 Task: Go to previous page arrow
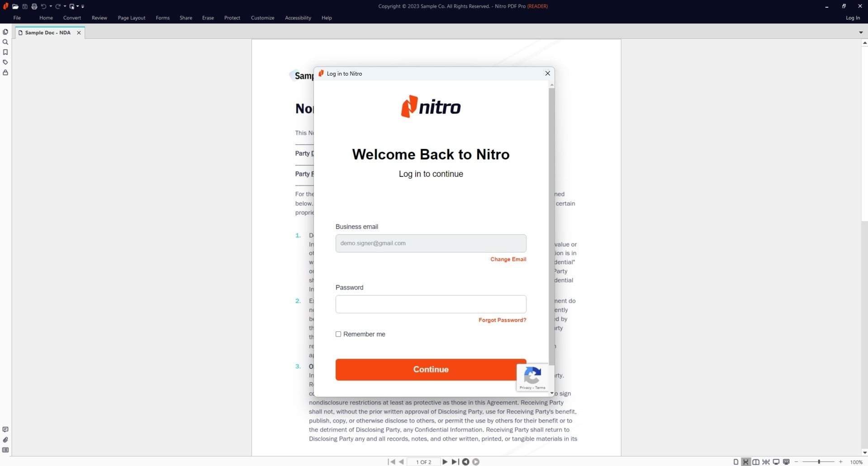click(401, 461)
